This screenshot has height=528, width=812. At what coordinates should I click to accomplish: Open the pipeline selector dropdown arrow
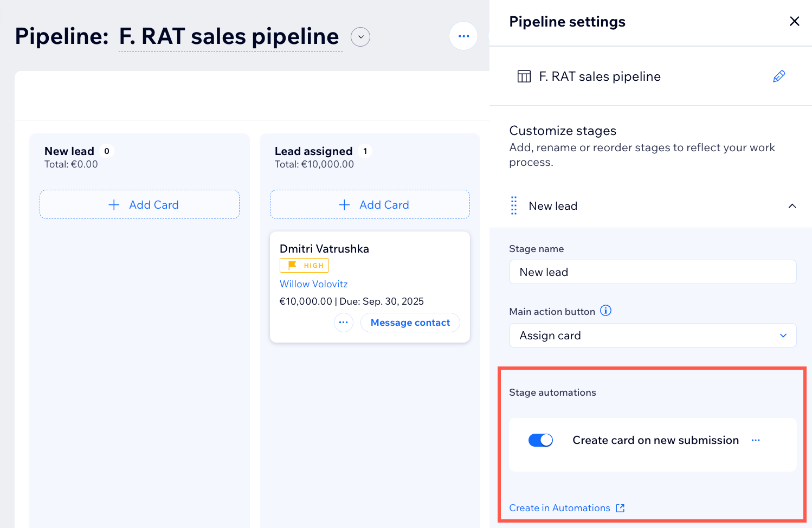tap(360, 37)
